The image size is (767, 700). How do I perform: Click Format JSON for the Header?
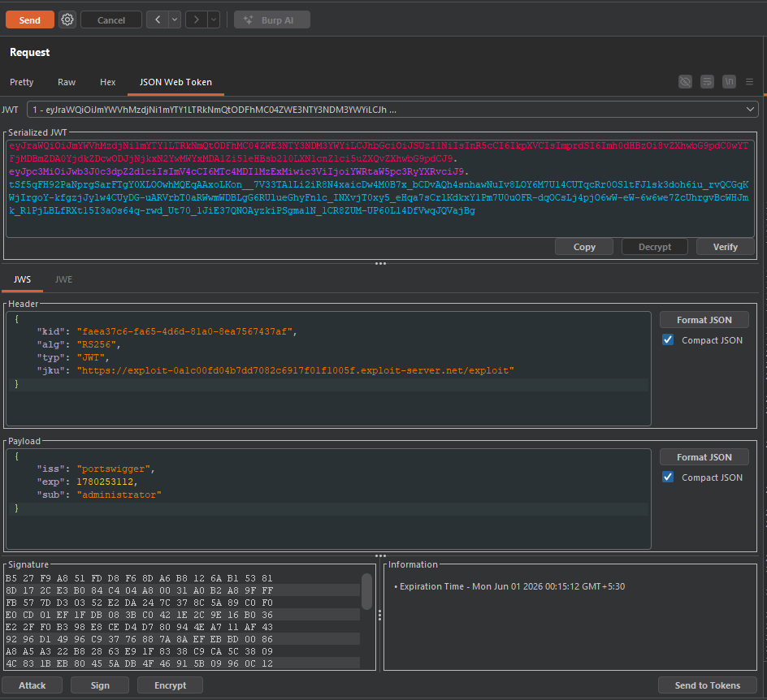click(x=704, y=320)
